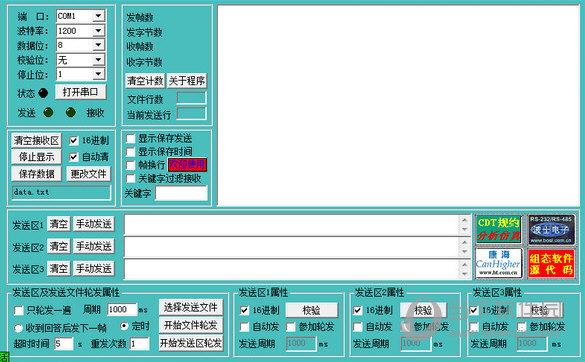Toggle 16进制 in 发送区1属性
This screenshot has width=585, height=362.
(244, 310)
